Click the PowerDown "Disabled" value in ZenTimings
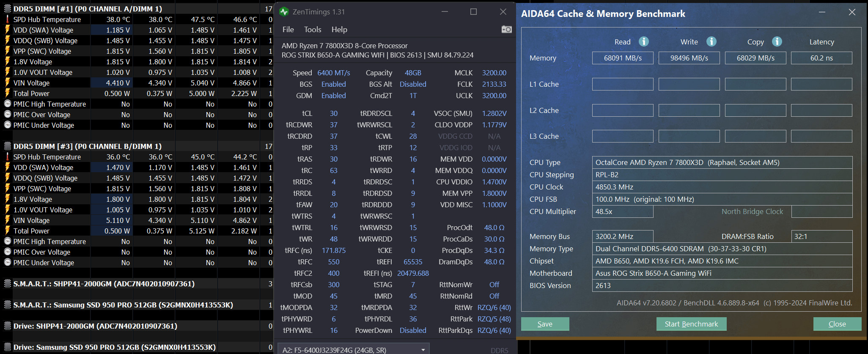The image size is (868, 354). coord(413,330)
